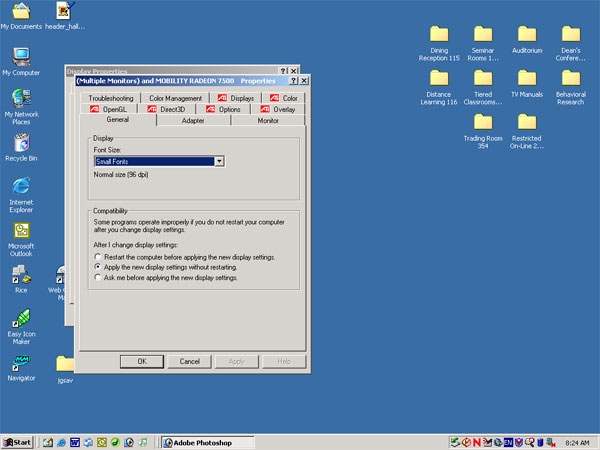Click the EN language indicator in tray
Viewport: 600px width, 450px height.
508,443
